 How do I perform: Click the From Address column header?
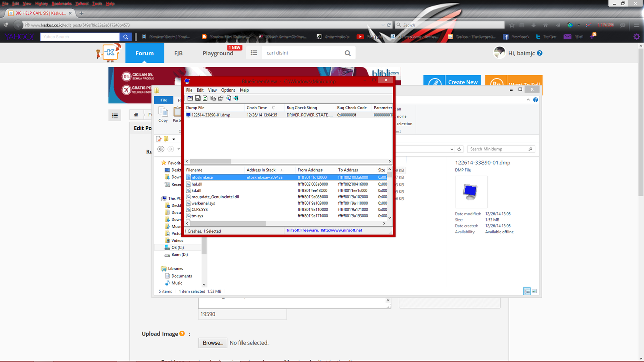pos(316,170)
